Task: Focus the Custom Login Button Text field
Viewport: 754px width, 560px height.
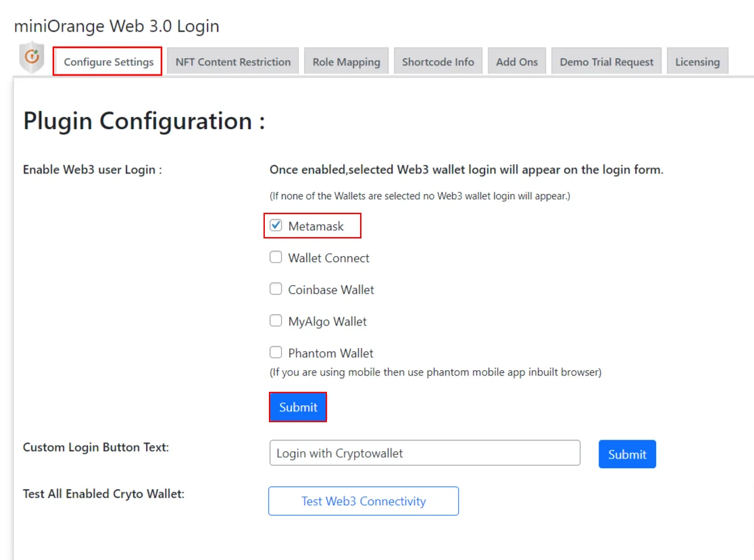Action: (424, 453)
